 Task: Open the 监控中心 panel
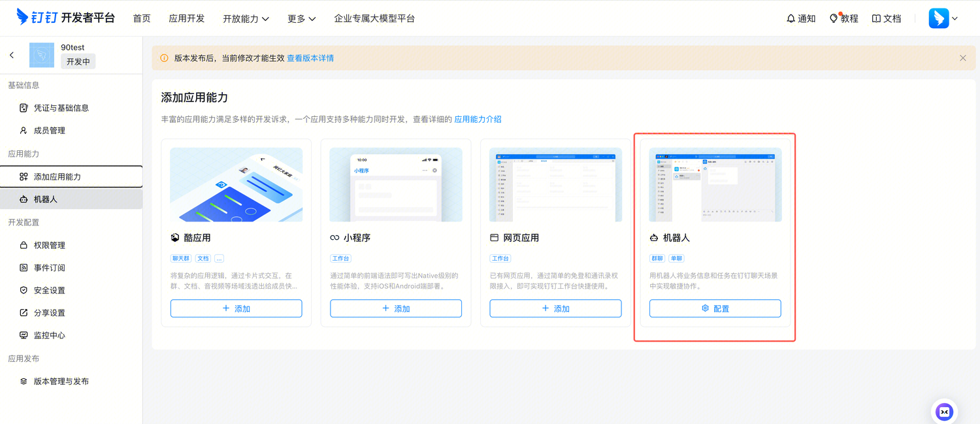pyautogui.click(x=49, y=335)
